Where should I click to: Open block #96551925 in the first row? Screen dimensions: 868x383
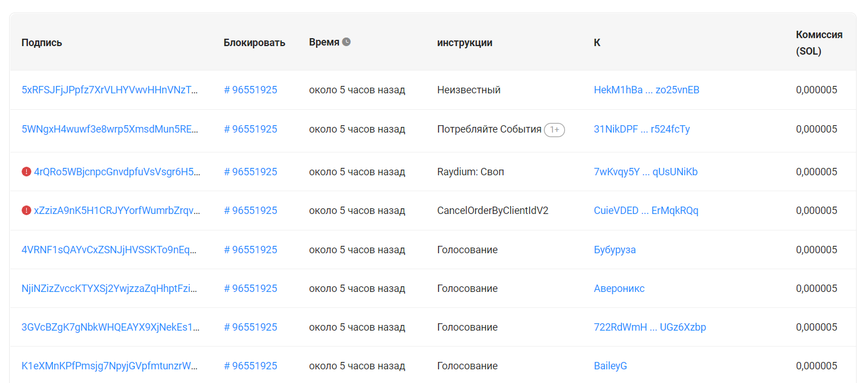click(x=251, y=90)
